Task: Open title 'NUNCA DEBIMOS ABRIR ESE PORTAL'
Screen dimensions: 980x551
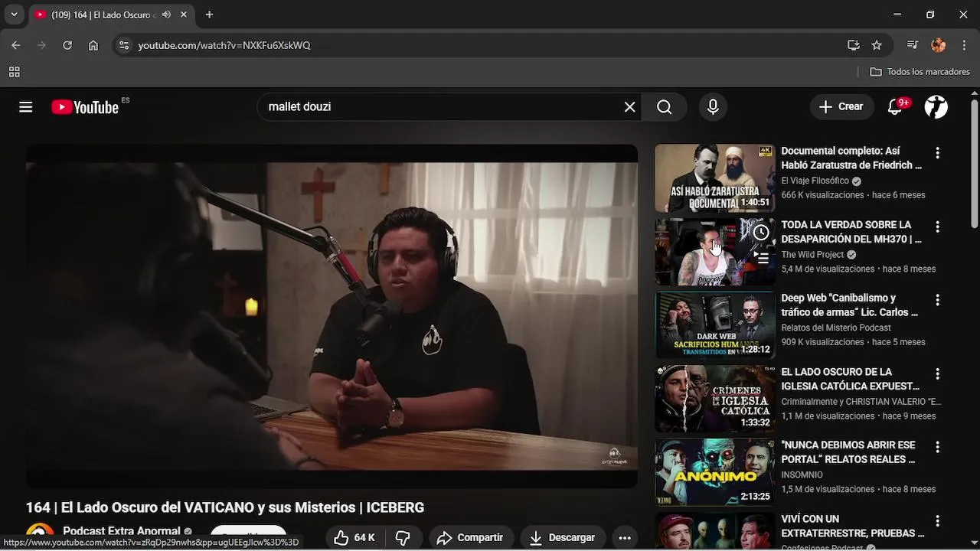Action: 848,452
